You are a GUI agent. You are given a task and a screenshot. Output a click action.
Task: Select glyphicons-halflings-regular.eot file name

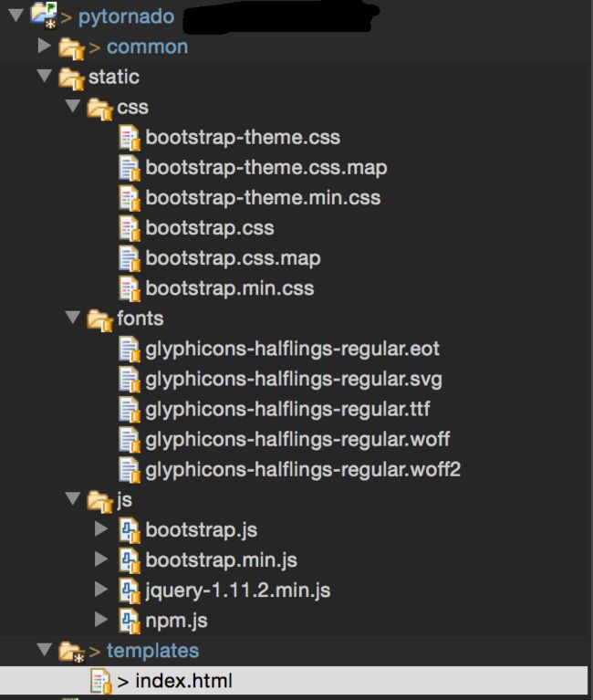(292, 350)
